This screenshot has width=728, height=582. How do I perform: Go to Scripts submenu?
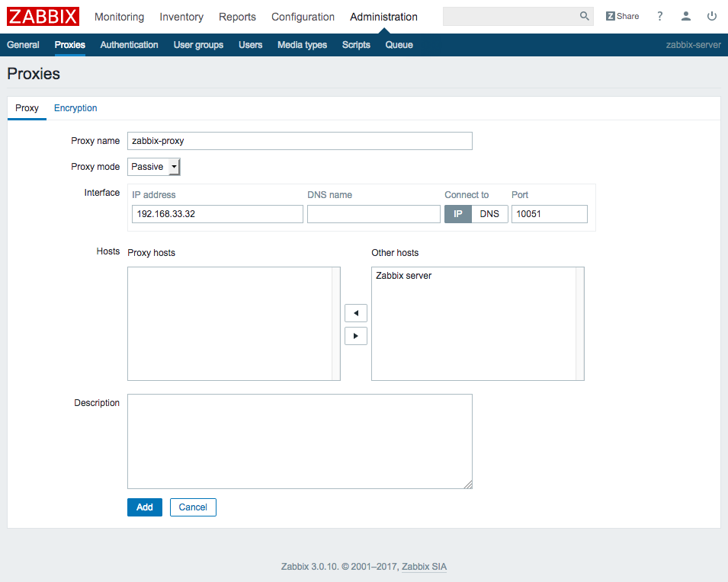pyautogui.click(x=356, y=45)
